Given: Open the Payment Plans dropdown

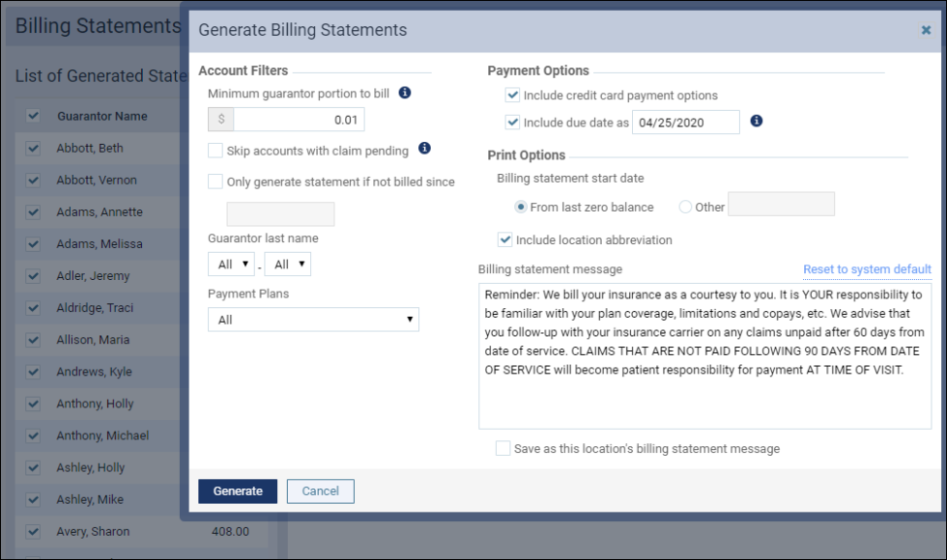Looking at the screenshot, I should (314, 320).
